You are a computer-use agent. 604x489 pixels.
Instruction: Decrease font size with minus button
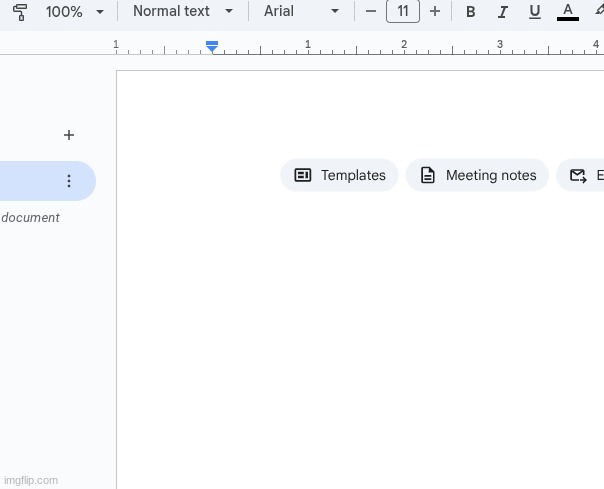coord(371,12)
